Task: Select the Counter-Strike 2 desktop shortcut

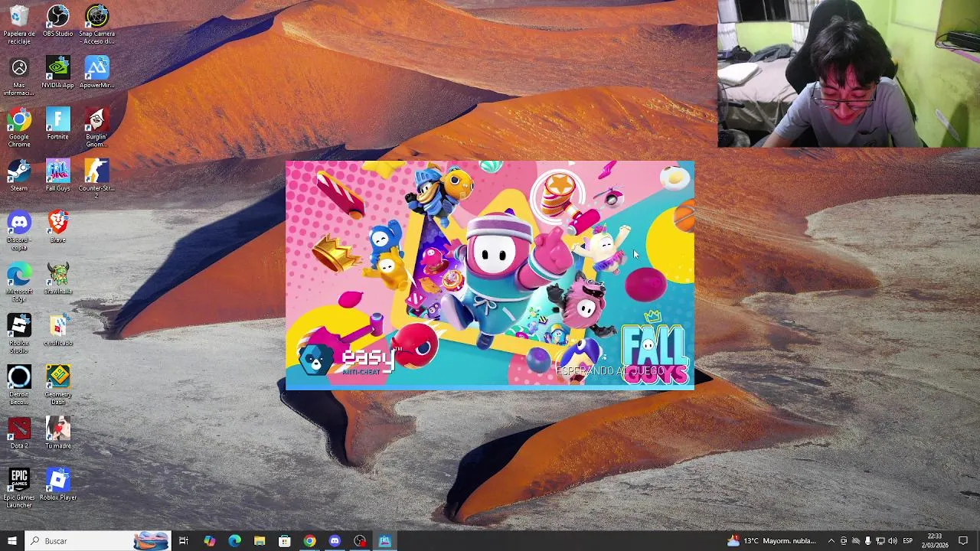Action: pos(96,179)
